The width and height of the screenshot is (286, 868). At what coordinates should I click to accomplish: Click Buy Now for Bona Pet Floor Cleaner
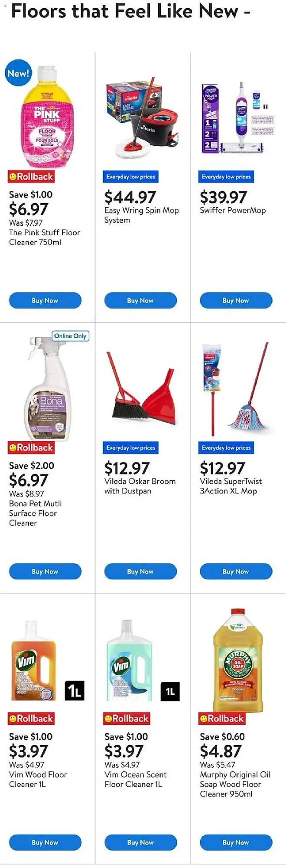pyautogui.click(x=45, y=571)
